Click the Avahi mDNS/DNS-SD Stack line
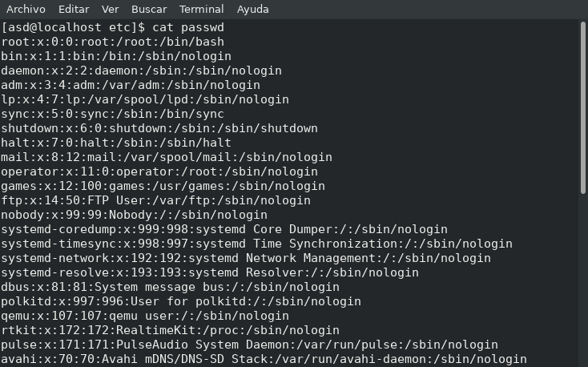 (264, 359)
